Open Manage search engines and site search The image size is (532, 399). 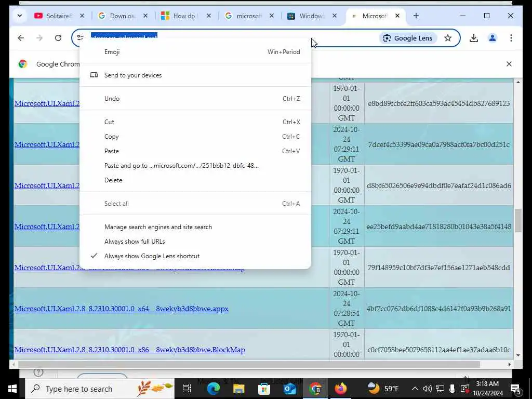pyautogui.click(x=195, y=227)
